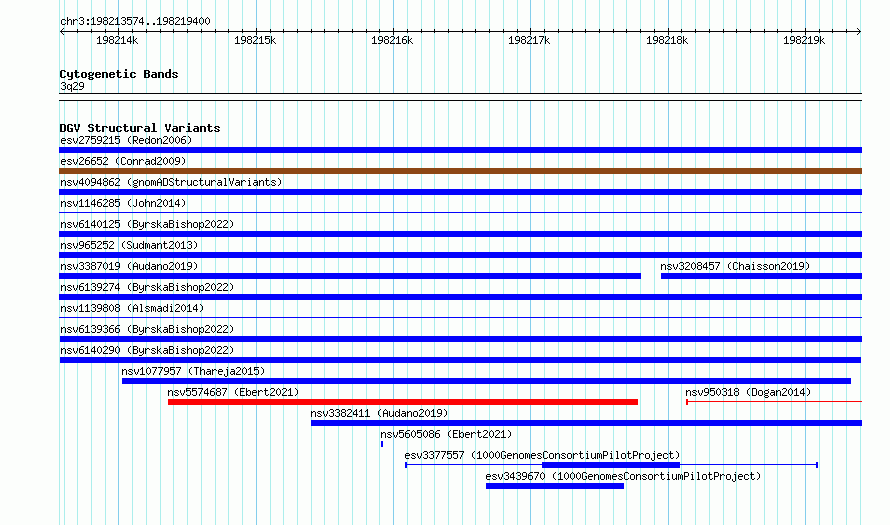The height and width of the screenshot is (525, 890).
Task: Click the Cytogenetic Bands track heading
Action: tap(119, 74)
